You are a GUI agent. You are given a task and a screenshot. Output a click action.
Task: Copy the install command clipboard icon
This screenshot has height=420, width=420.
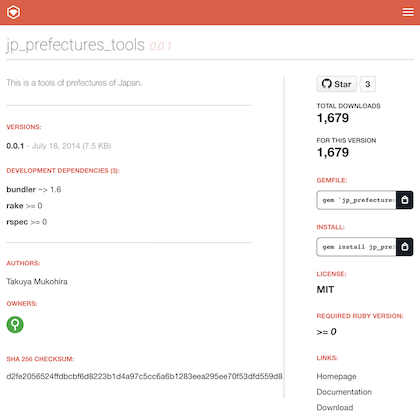[405, 247]
